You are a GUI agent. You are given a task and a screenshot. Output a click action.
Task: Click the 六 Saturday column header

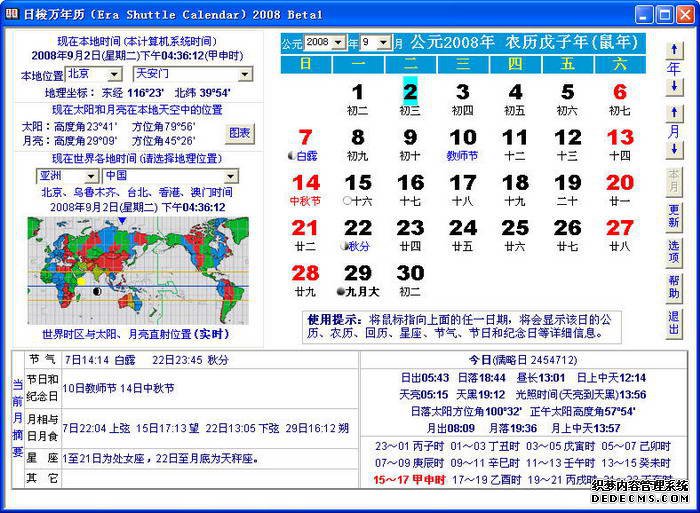coord(620,64)
